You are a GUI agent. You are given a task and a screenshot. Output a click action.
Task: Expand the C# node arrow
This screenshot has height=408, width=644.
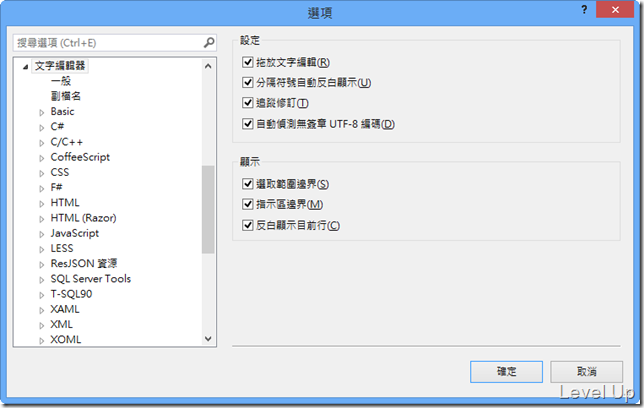(x=41, y=127)
